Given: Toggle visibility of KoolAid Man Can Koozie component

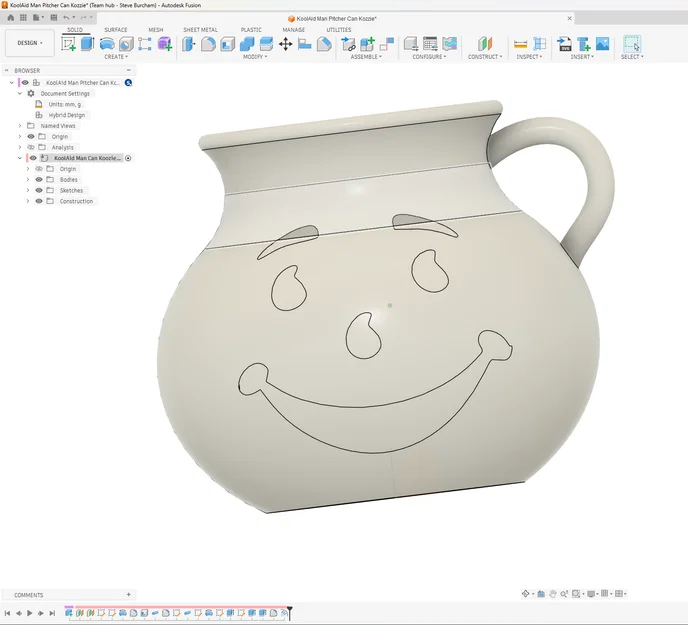Looking at the screenshot, I should [x=33, y=158].
